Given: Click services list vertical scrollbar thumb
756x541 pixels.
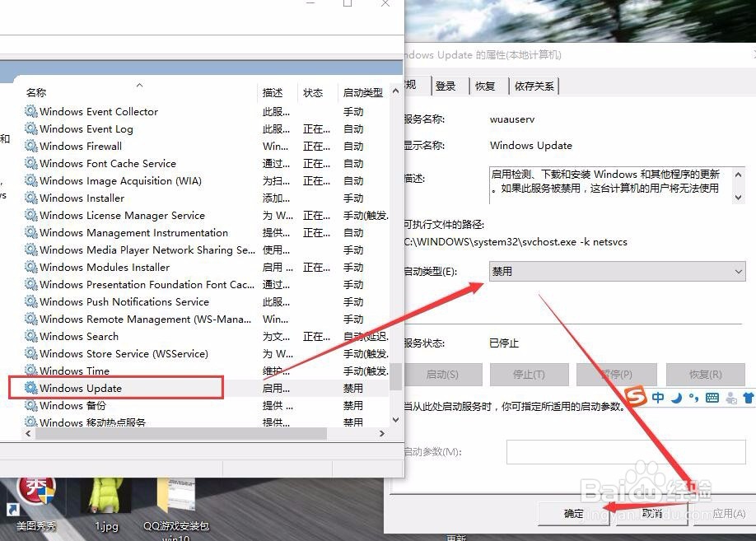Looking at the screenshot, I should [x=395, y=376].
